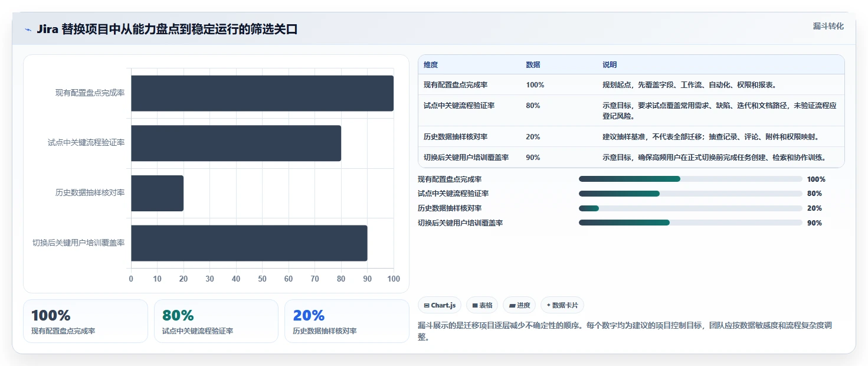The width and height of the screenshot is (868, 366).
Task: Click the x-axis tick labeled 70
Action: coord(315,279)
